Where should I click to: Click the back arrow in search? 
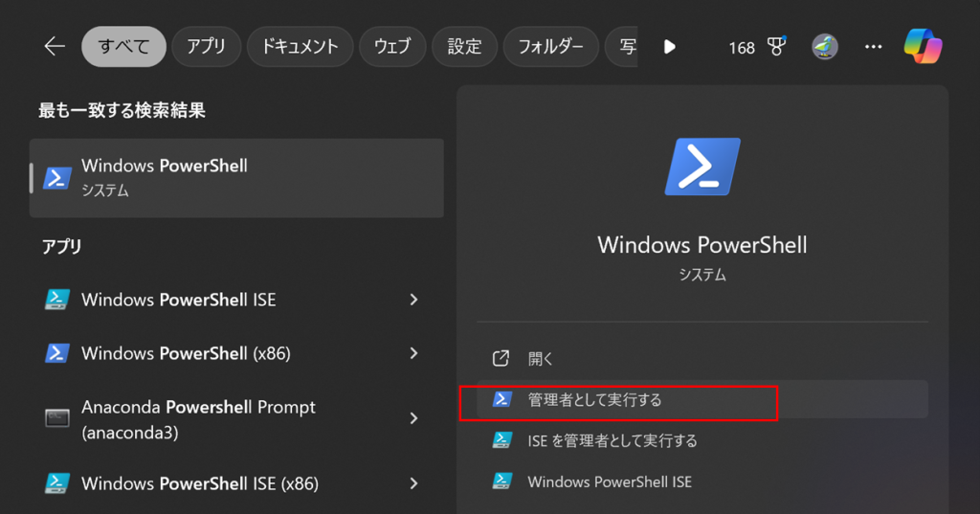click(x=55, y=46)
